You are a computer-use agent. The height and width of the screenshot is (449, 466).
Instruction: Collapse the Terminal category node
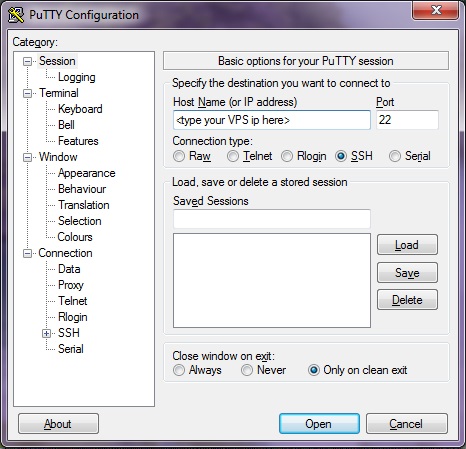27,93
